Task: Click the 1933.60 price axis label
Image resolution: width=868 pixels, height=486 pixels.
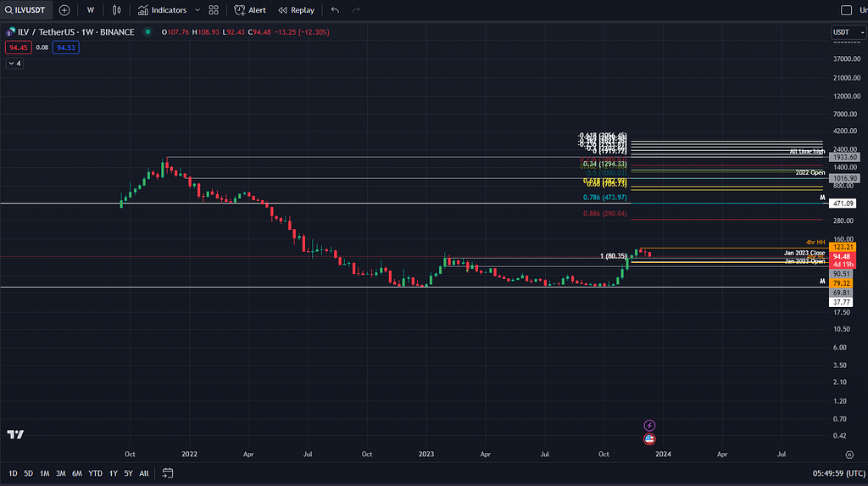Action: coord(844,158)
